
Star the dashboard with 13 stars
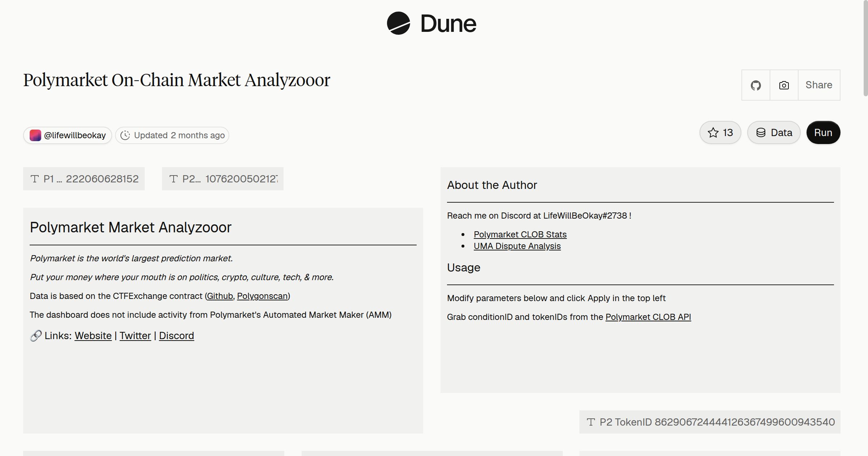coord(720,132)
